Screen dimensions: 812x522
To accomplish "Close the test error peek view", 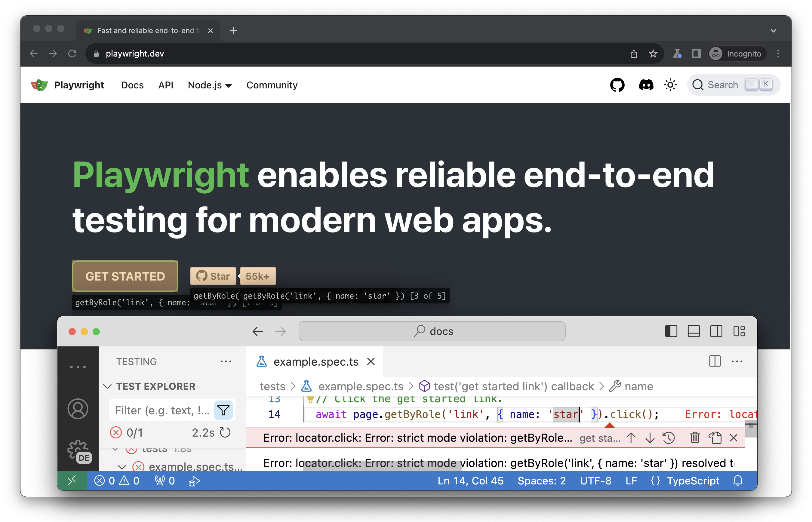I will 733,438.
